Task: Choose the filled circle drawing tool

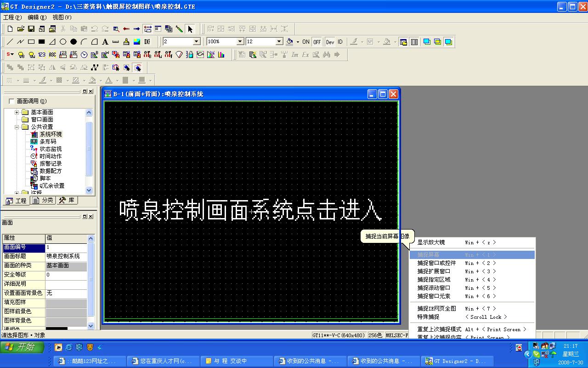Action: 73,42
